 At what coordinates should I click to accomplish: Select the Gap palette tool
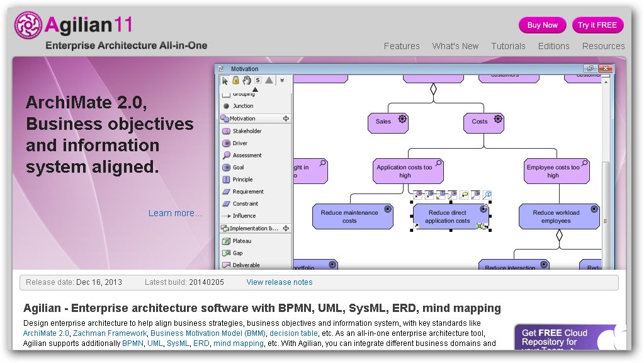coord(232,253)
